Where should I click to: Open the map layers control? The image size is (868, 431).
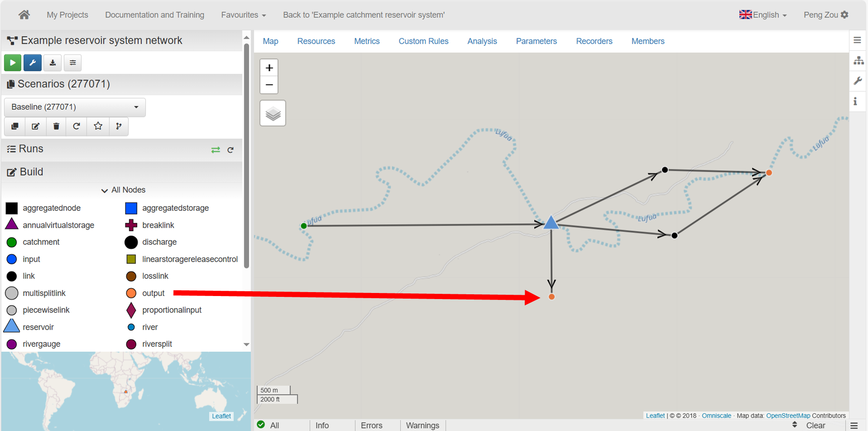pos(273,114)
